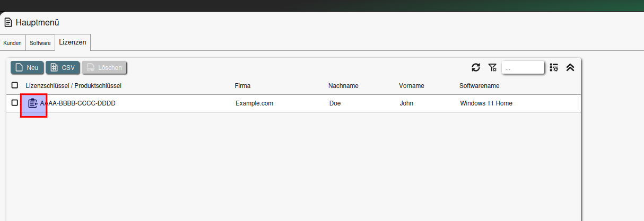This screenshot has width=644, height=221.
Task: Click the document icon next to Hauptmenü
Action: click(x=8, y=22)
